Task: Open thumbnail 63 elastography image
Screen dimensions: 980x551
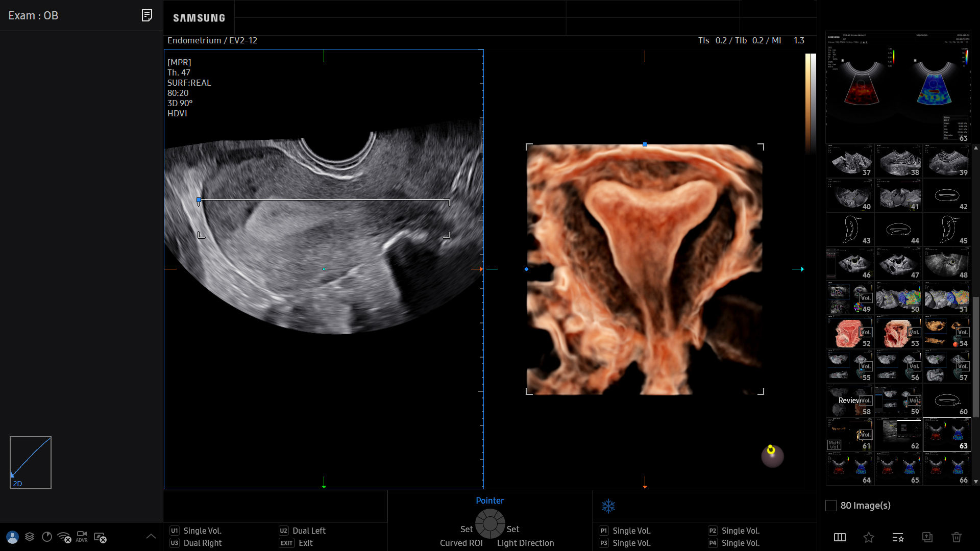Action: coord(947,435)
